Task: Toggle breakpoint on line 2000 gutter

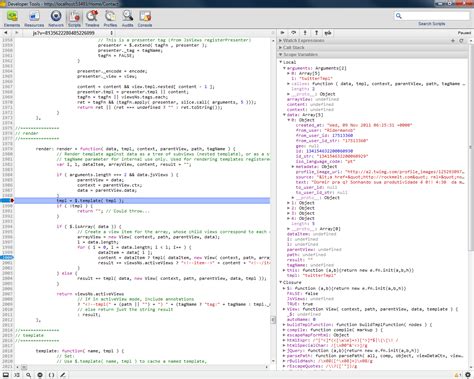Action: 7,257
